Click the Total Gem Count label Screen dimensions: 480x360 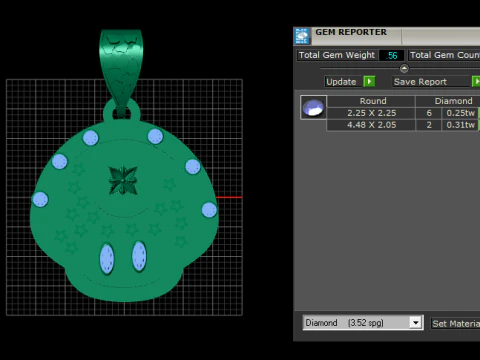pyautogui.click(x=444, y=55)
